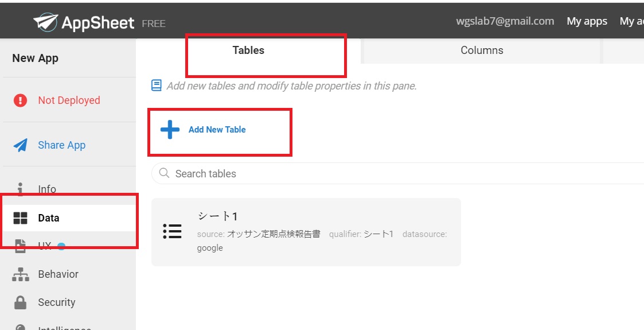Screen dimensions: 644x330
Task: Click the 'qualifier: シート1' text
Action: click(x=361, y=234)
